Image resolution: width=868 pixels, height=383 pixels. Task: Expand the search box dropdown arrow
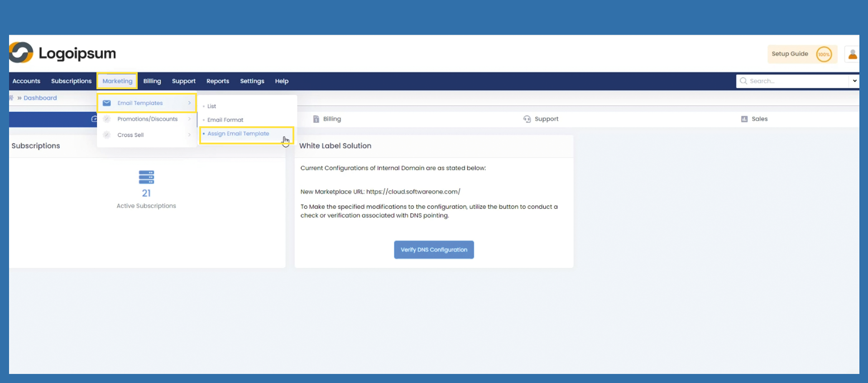pyautogui.click(x=854, y=81)
